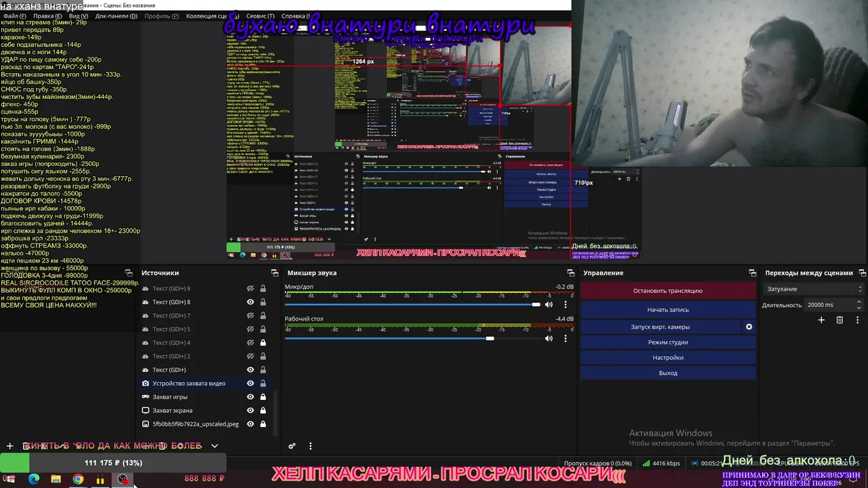Lock the Текст (GDI+) 7 source

[x=263, y=316]
